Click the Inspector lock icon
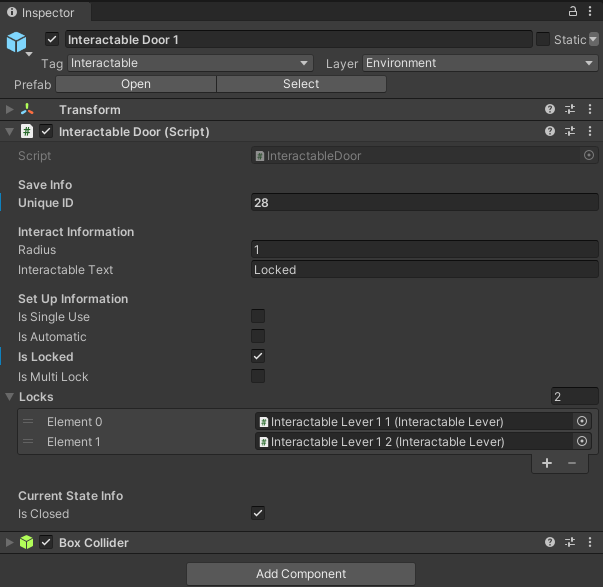The image size is (603, 587). point(573,11)
